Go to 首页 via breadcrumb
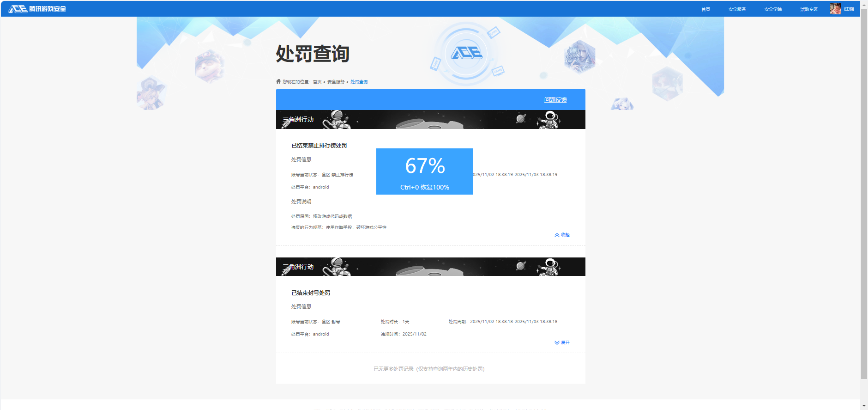 (x=317, y=82)
